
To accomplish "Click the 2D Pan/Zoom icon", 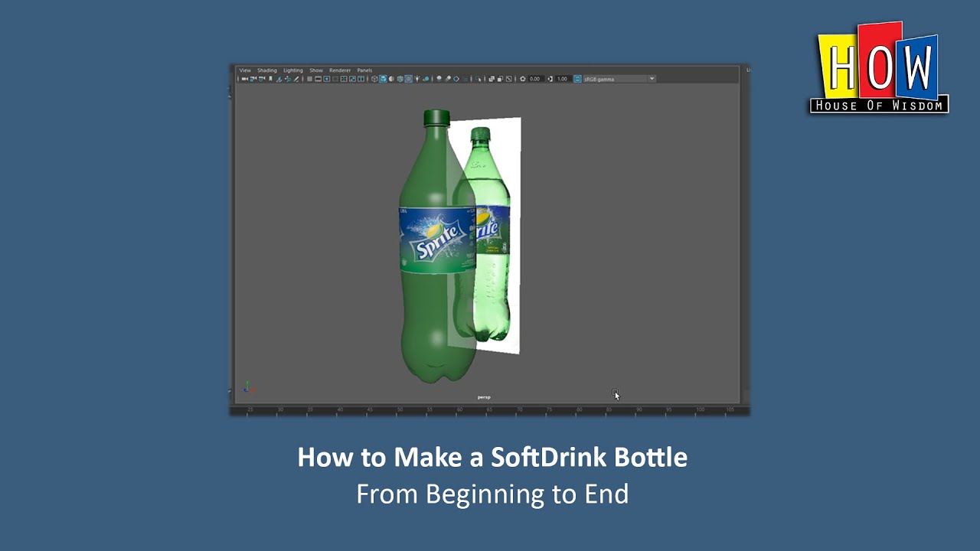I will click(288, 79).
